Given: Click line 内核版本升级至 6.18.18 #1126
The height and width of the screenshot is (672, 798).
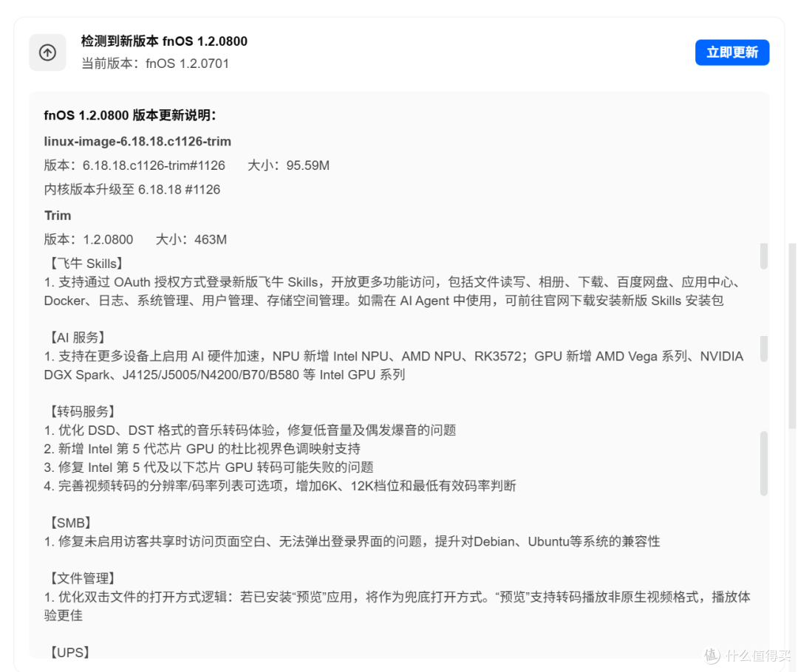Looking at the screenshot, I should point(132,190).
